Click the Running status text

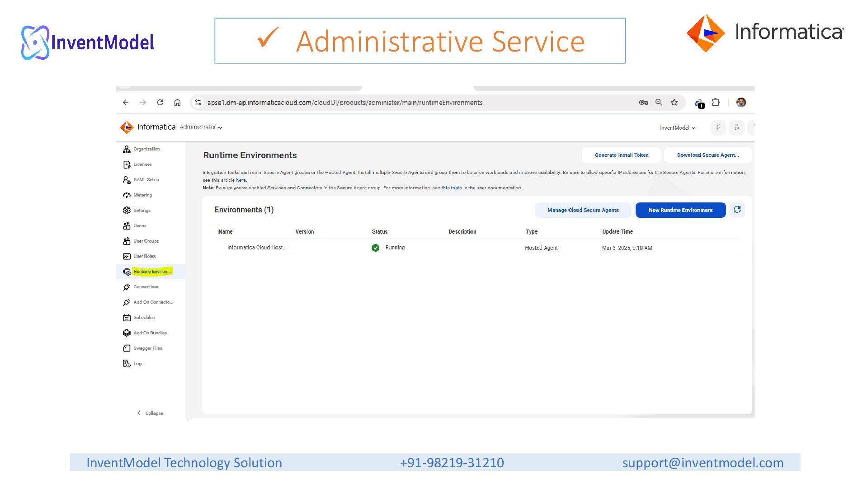(395, 248)
